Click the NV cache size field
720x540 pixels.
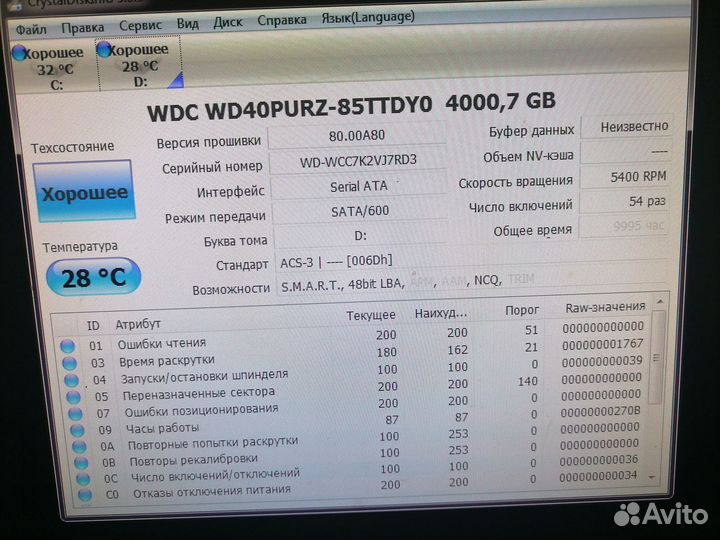click(x=626, y=152)
